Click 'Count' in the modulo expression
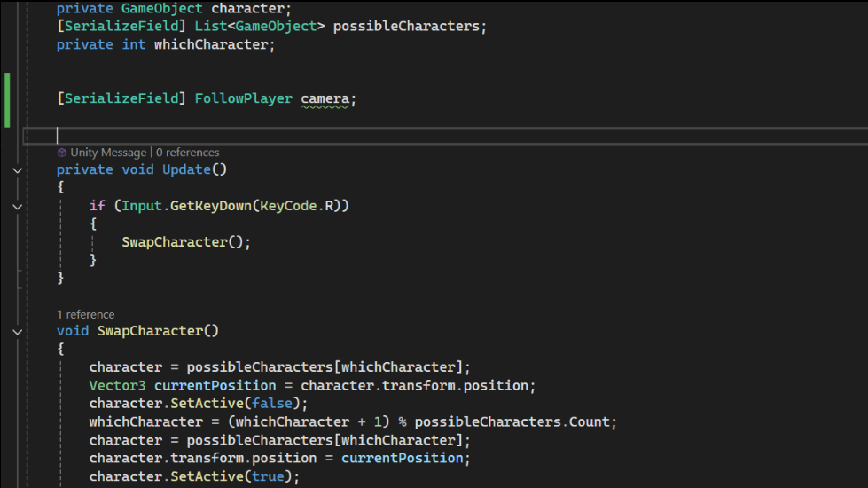868x488 pixels. [x=589, y=421]
